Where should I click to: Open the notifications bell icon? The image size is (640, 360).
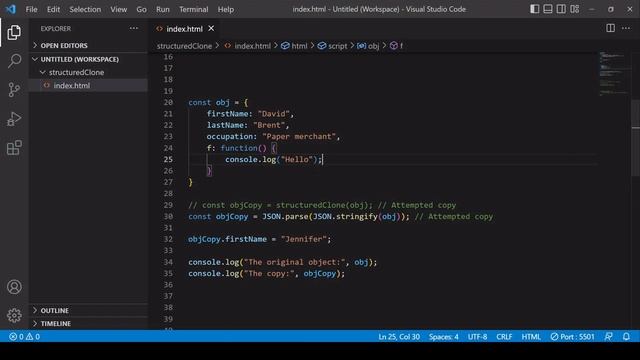point(626,337)
